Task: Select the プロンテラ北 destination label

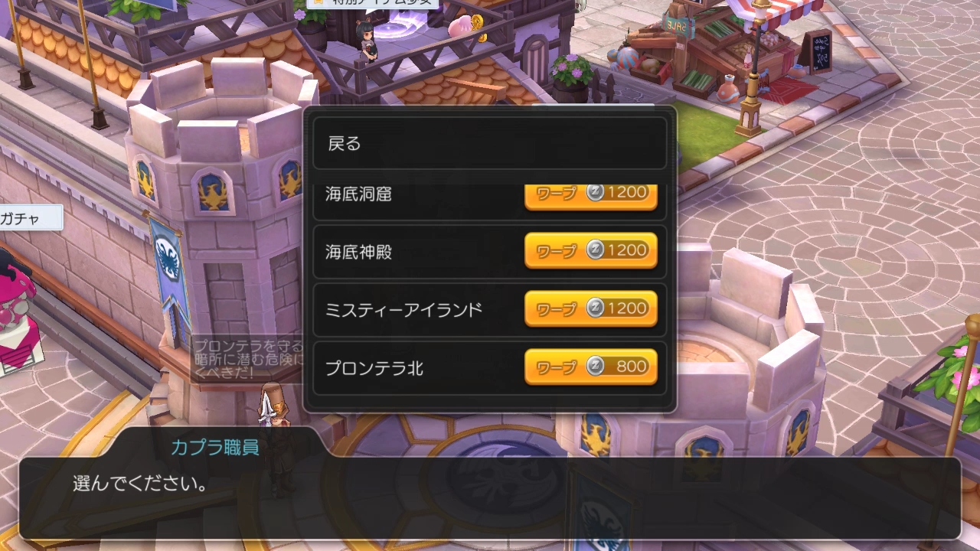Action: [x=374, y=368]
